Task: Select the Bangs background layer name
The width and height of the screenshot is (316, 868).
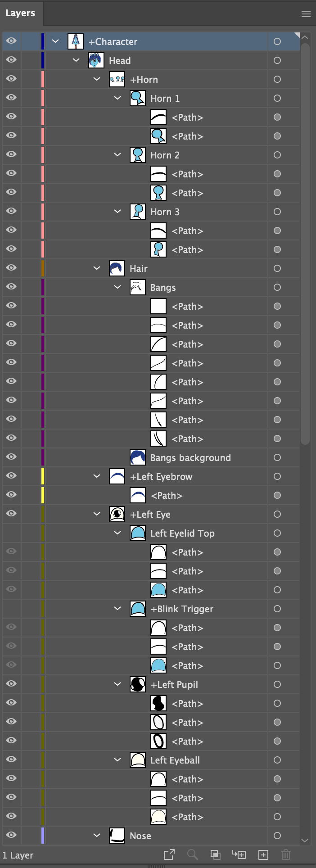Action: pos(190,457)
